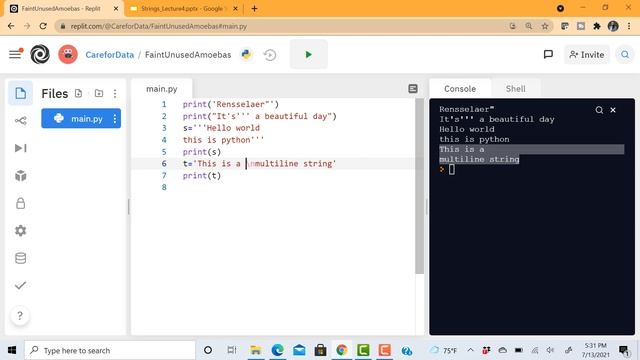Open the Chrome profile avatar
Screen dimensions: 640x360
click(613, 26)
